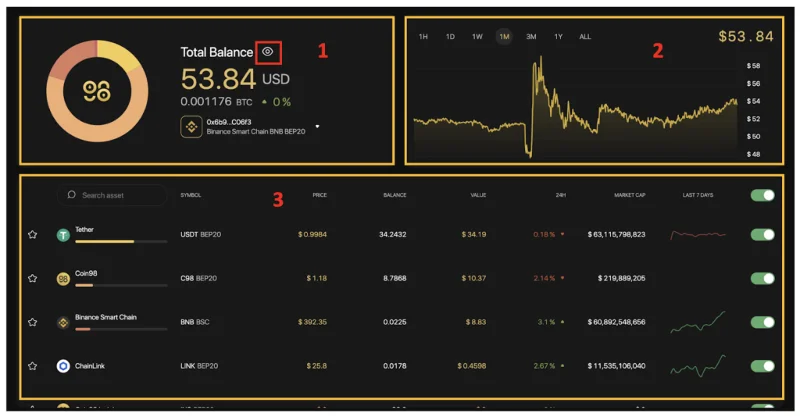Click the USDT BEP20 symbol
This screenshot has width=800, height=417.
201,234
